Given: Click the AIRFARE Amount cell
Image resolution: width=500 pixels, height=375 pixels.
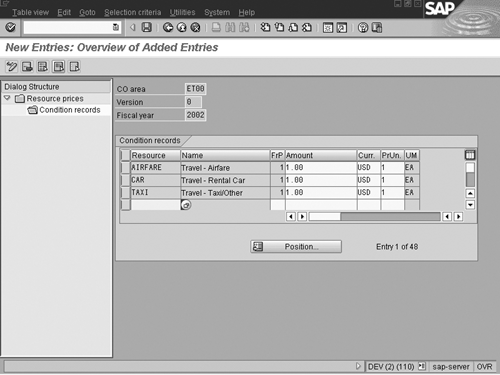Looking at the screenshot, I should point(321,167).
